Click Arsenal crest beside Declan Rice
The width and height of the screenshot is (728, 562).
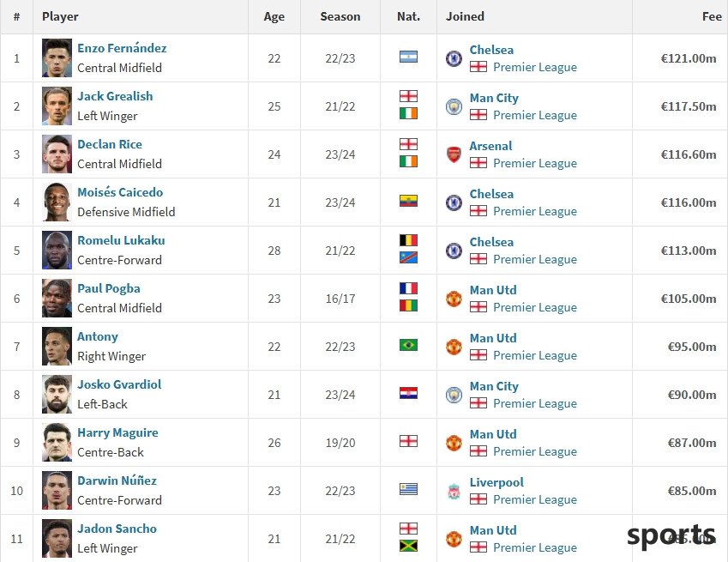454,154
